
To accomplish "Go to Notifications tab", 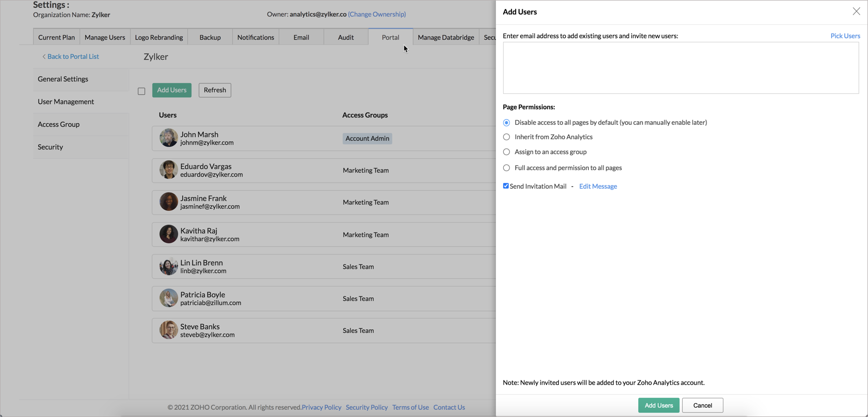I will tap(255, 37).
